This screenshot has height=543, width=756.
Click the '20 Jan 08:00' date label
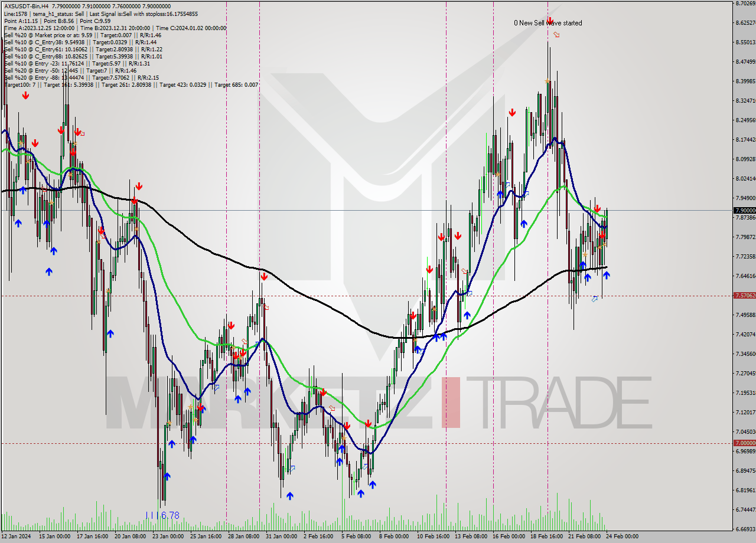(130, 537)
